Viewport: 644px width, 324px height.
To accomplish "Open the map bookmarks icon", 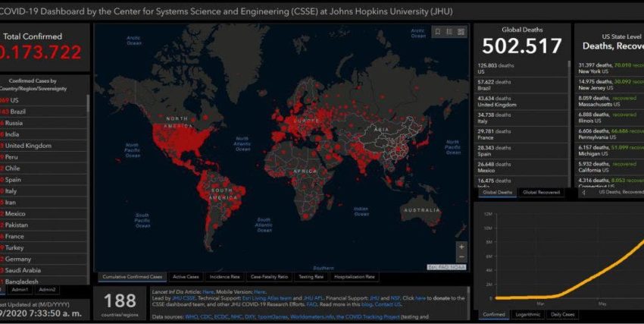I will (x=437, y=32).
